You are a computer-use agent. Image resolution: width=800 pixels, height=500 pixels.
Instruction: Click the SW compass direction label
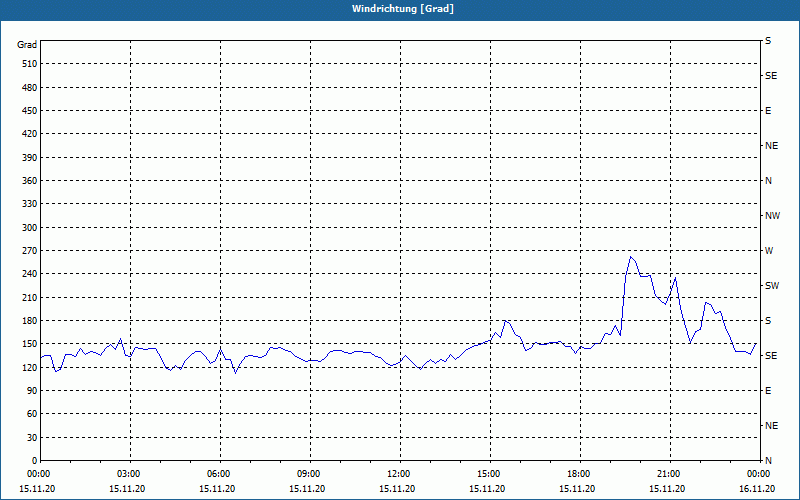[772, 286]
